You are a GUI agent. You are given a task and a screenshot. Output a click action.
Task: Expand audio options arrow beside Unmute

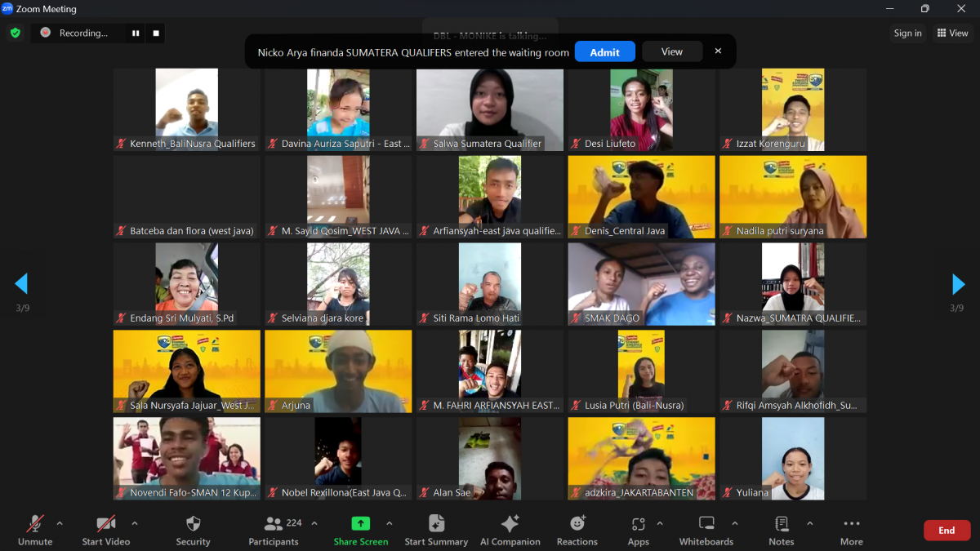pyautogui.click(x=60, y=523)
